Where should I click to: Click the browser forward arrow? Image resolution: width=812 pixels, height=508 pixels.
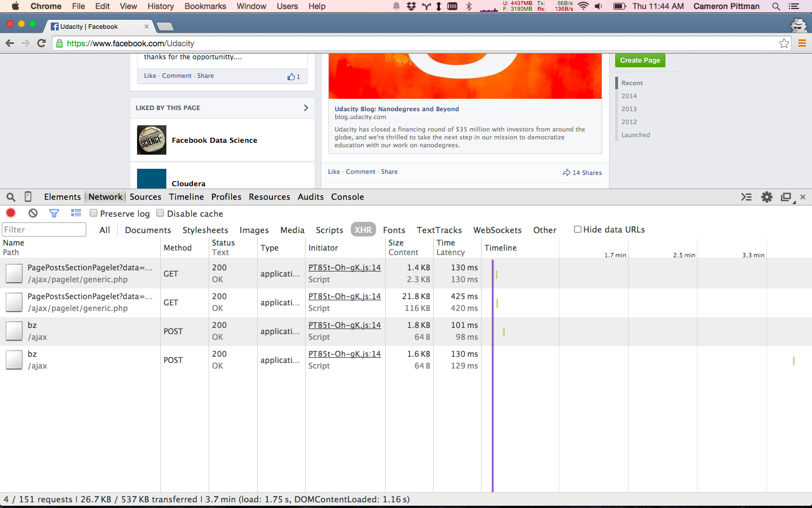pos(25,43)
